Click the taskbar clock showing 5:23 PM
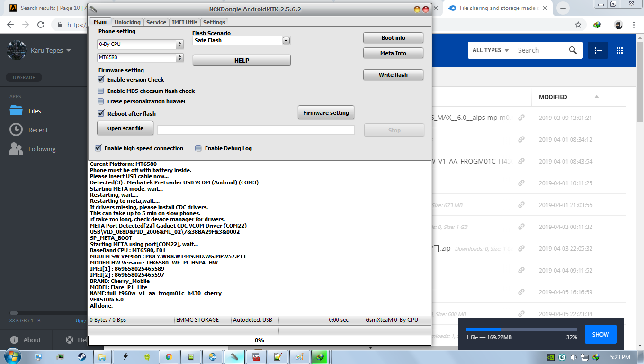The image size is (644, 364). (620, 357)
